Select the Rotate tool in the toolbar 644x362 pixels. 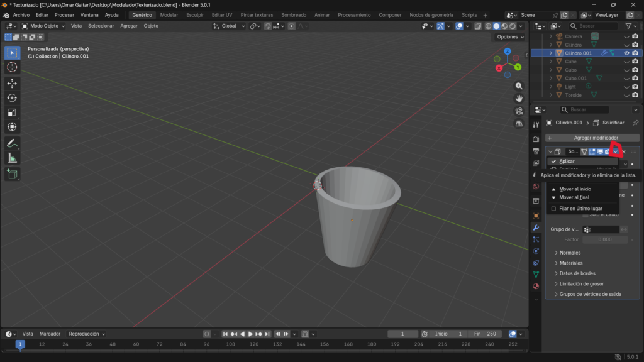tap(12, 97)
